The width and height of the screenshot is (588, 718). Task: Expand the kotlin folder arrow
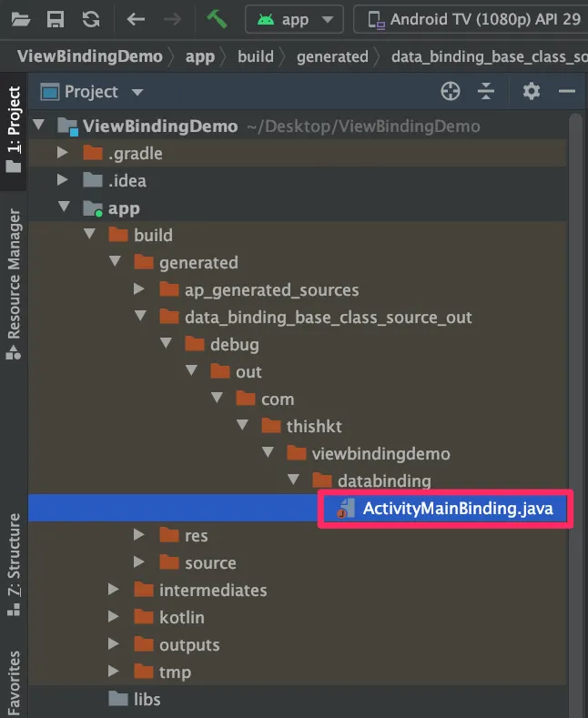[113, 617]
